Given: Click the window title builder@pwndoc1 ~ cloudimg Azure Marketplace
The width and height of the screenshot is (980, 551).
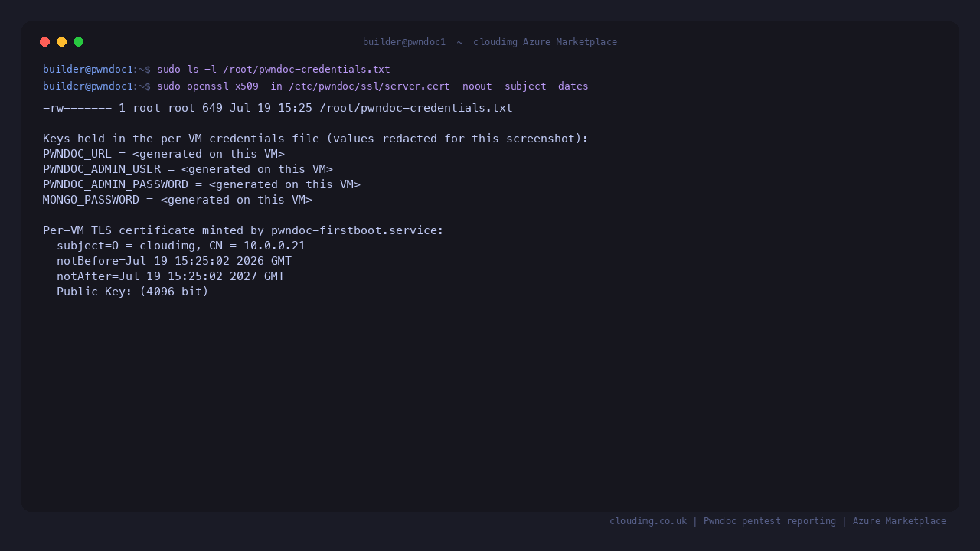Looking at the screenshot, I should [490, 42].
